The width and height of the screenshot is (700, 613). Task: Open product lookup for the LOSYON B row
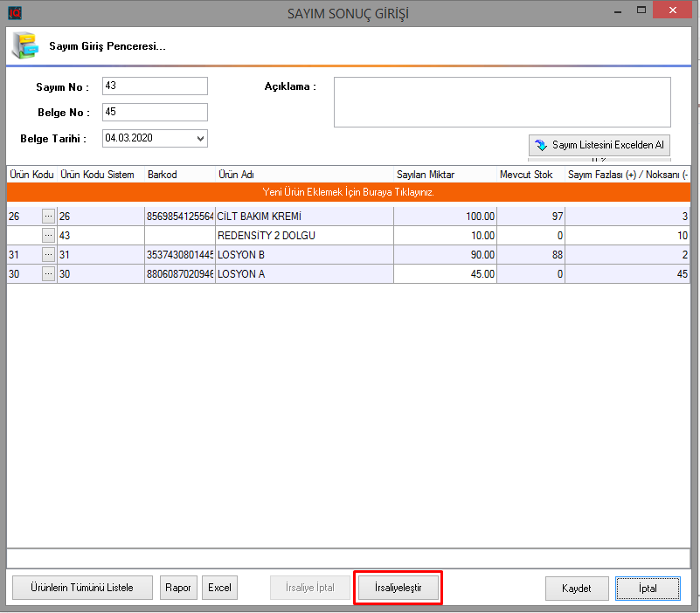tap(48, 255)
